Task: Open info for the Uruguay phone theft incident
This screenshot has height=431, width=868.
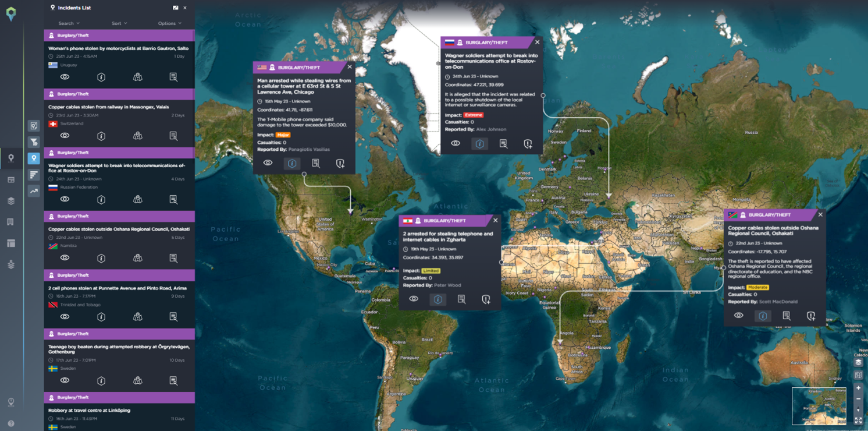Action: [101, 77]
